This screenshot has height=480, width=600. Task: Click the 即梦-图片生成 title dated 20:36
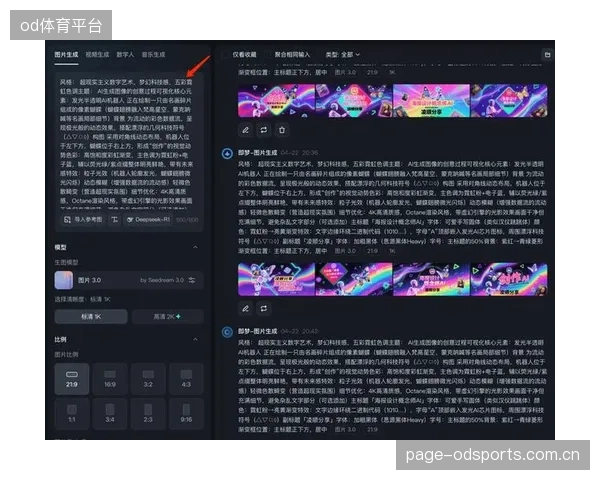[x=258, y=153]
